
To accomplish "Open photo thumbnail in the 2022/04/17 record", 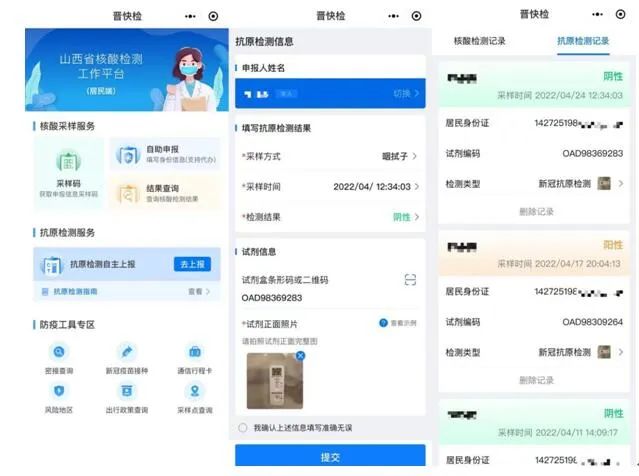I will [x=604, y=352].
